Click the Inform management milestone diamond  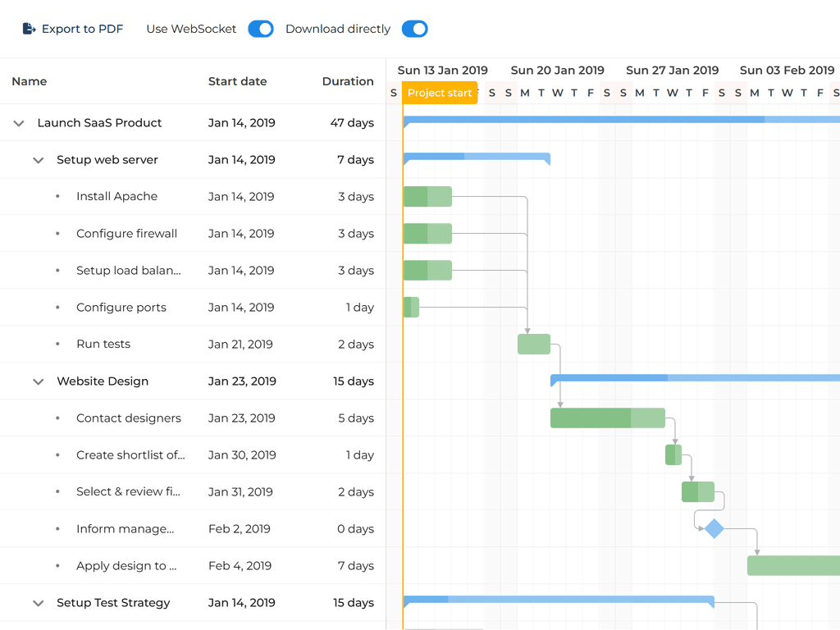[x=714, y=529]
